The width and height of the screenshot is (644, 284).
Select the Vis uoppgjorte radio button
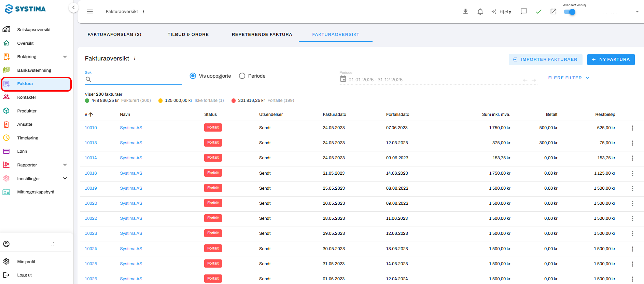193,76
